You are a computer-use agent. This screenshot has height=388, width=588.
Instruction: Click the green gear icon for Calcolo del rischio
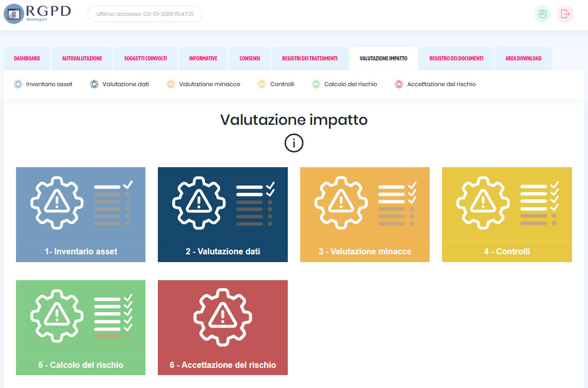point(316,84)
